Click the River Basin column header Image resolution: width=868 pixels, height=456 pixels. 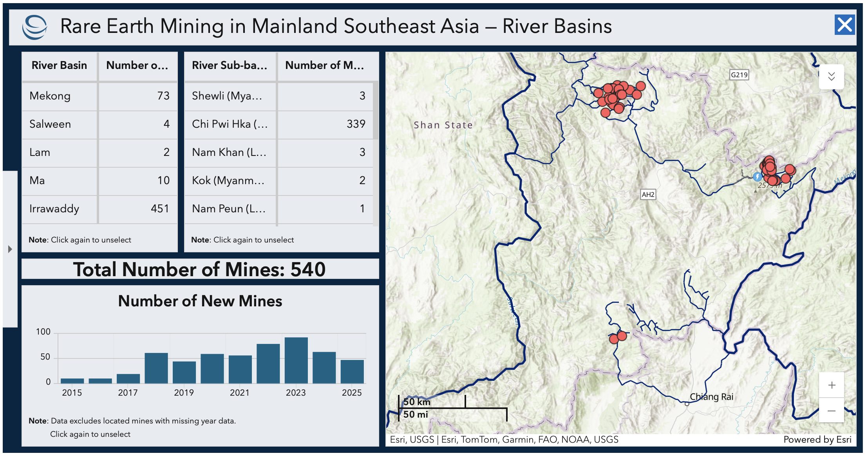coord(59,65)
